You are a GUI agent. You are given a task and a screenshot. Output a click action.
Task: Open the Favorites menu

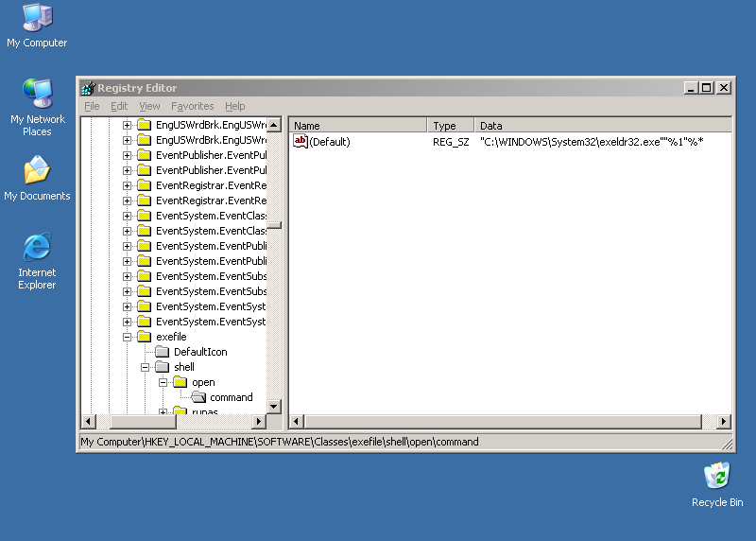click(193, 106)
